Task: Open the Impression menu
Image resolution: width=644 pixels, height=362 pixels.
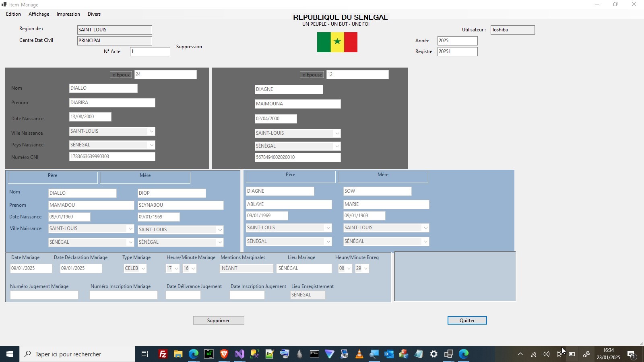Action: [68, 14]
